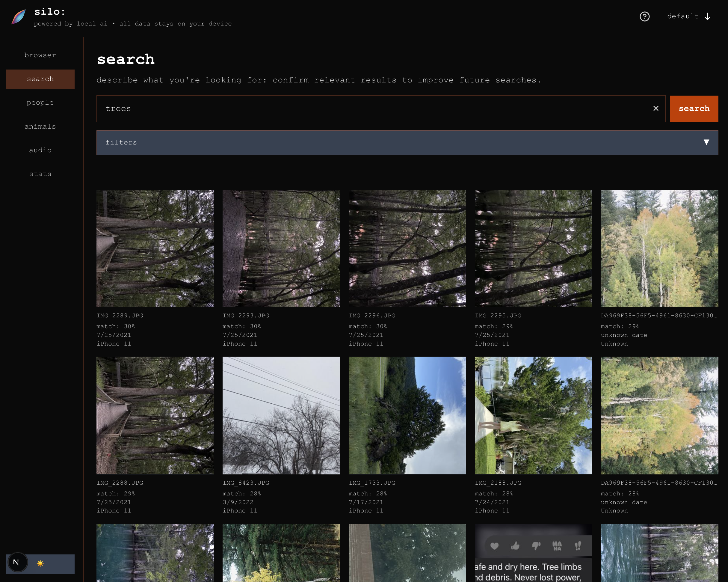This screenshot has width=728, height=582.
Task: Switch to the people section
Action: tap(40, 103)
